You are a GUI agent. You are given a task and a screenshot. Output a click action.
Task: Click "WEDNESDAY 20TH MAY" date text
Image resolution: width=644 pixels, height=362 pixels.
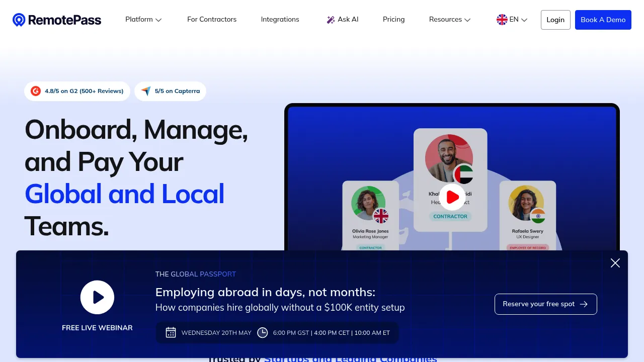point(216,332)
